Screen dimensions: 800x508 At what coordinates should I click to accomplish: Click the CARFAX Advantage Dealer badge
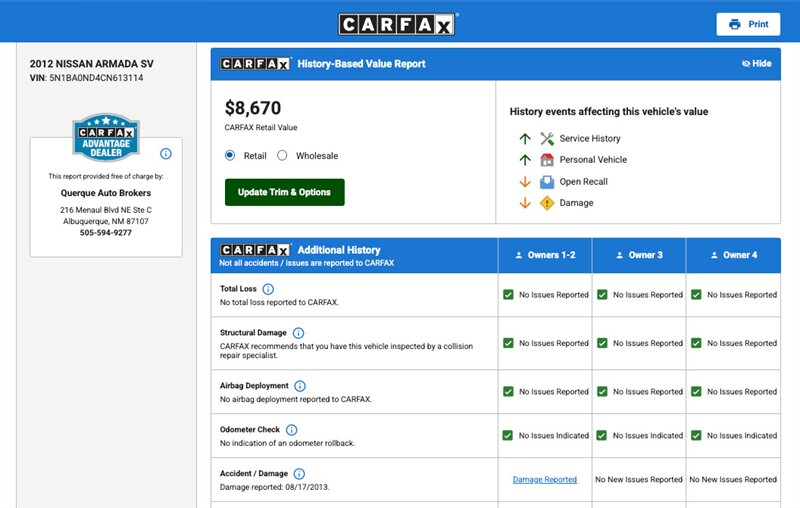(x=106, y=137)
